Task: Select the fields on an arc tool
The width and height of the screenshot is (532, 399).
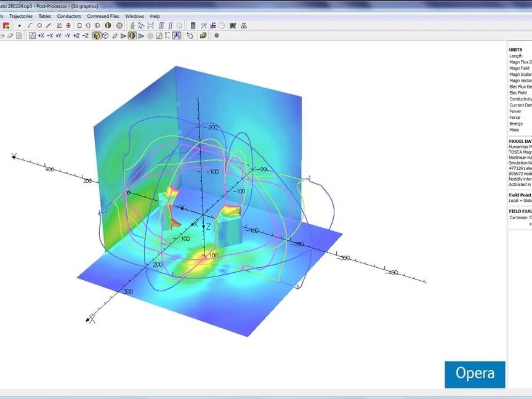Action: point(30,26)
